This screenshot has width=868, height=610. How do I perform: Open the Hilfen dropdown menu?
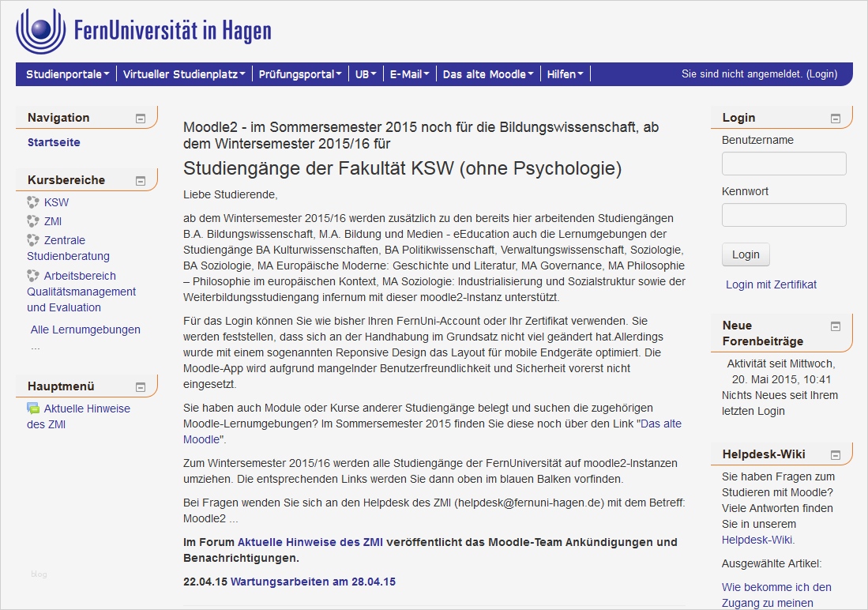tap(565, 74)
